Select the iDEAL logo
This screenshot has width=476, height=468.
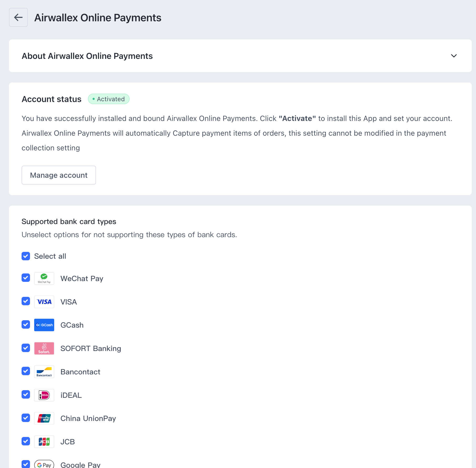coord(44,395)
